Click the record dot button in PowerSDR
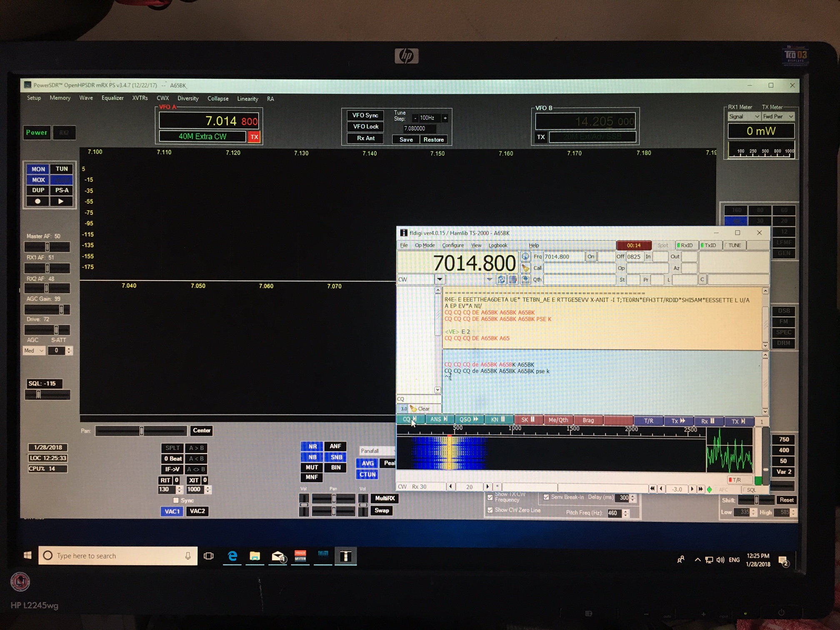Image resolution: width=840 pixels, height=630 pixels. (x=37, y=201)
